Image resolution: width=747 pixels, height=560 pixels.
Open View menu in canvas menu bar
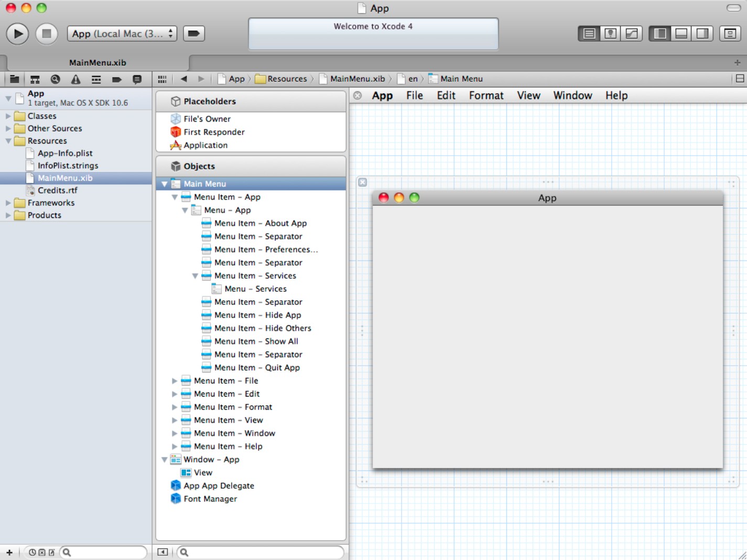(x=528, y=95)
